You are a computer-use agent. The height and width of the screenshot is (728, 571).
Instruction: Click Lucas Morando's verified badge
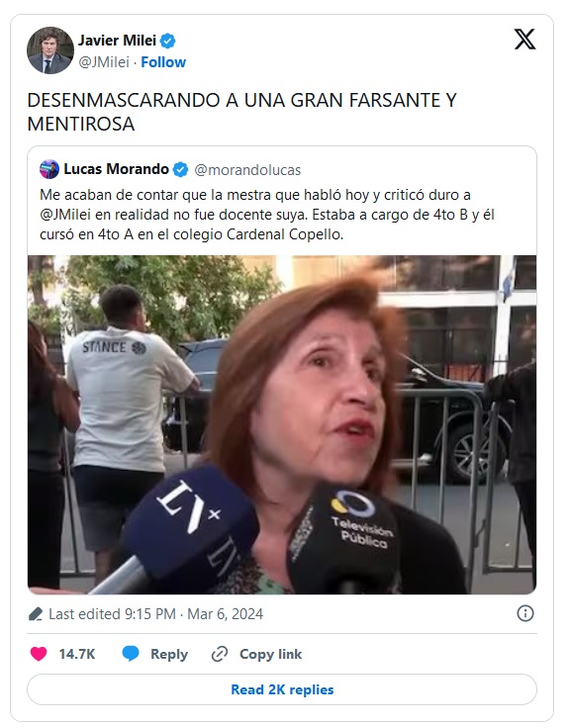tap(180, 169)
